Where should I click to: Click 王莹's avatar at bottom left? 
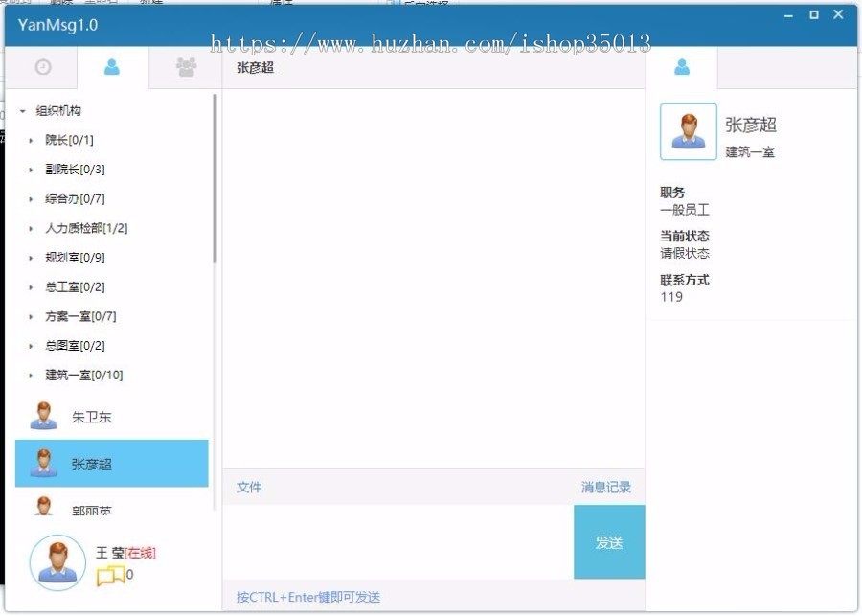(56, 561)
